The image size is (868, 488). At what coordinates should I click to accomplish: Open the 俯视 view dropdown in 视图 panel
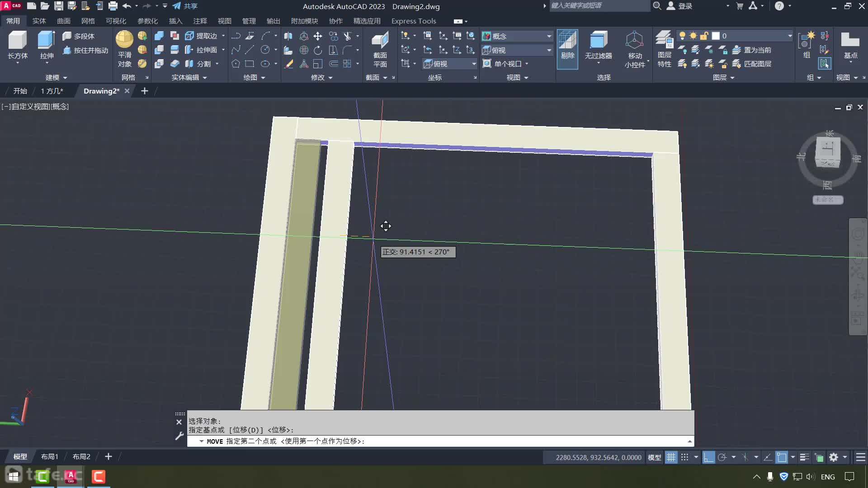point(517,50)
